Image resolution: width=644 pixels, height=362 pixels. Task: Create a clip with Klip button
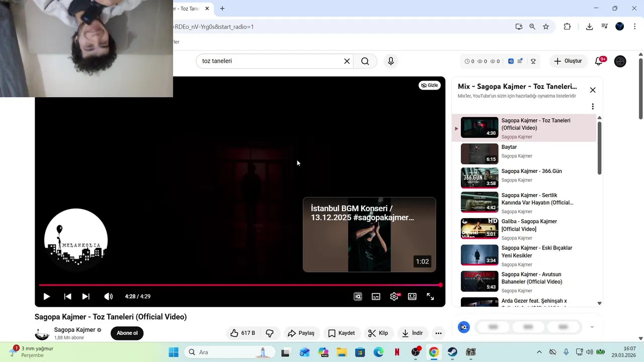coord(378,333)
